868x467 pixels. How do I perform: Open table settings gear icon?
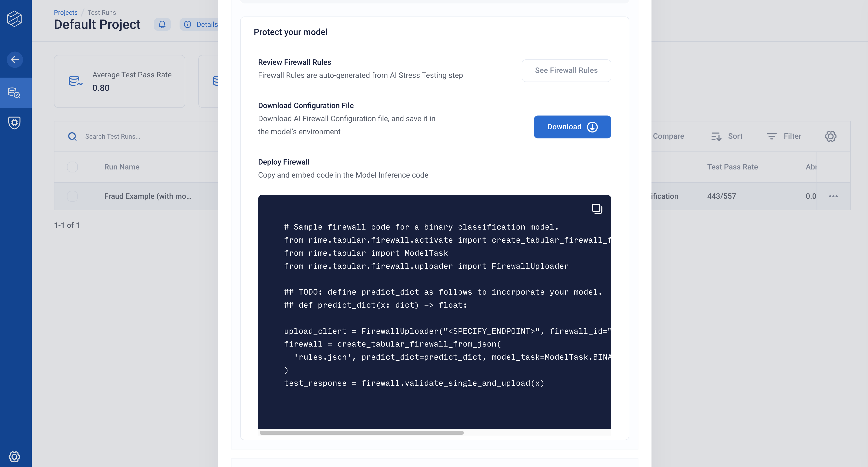point(830,136)
